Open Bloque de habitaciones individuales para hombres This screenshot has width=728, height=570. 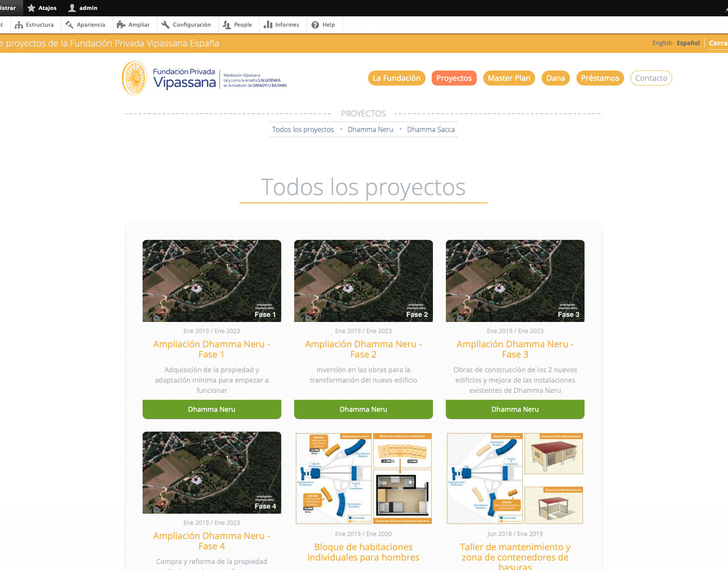click(363, 552)
